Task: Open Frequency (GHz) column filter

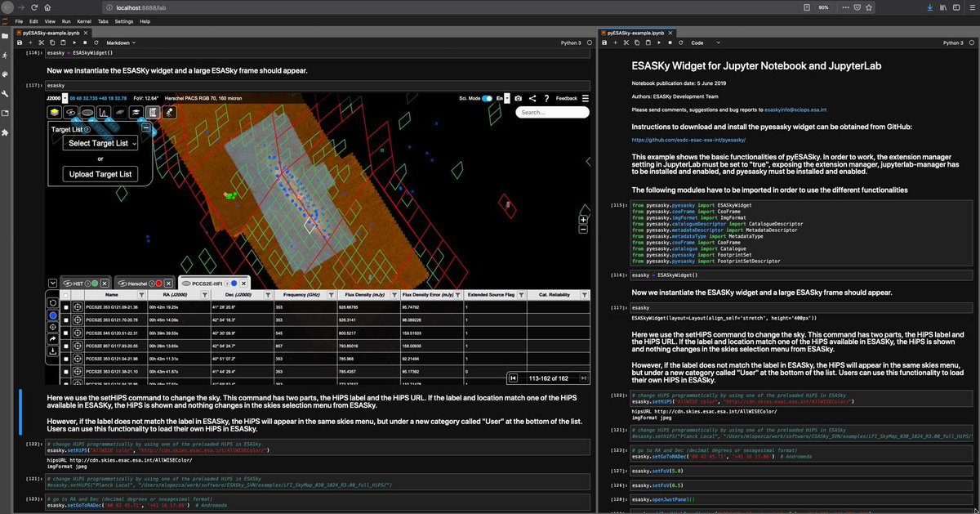Action: point(331,295)
